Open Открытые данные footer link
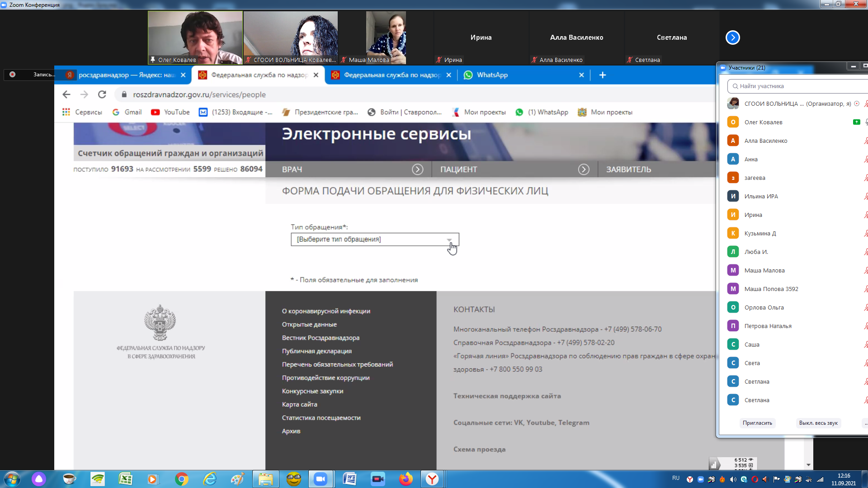The width and height of the screenshot is (868, 488). pos(309,324)
